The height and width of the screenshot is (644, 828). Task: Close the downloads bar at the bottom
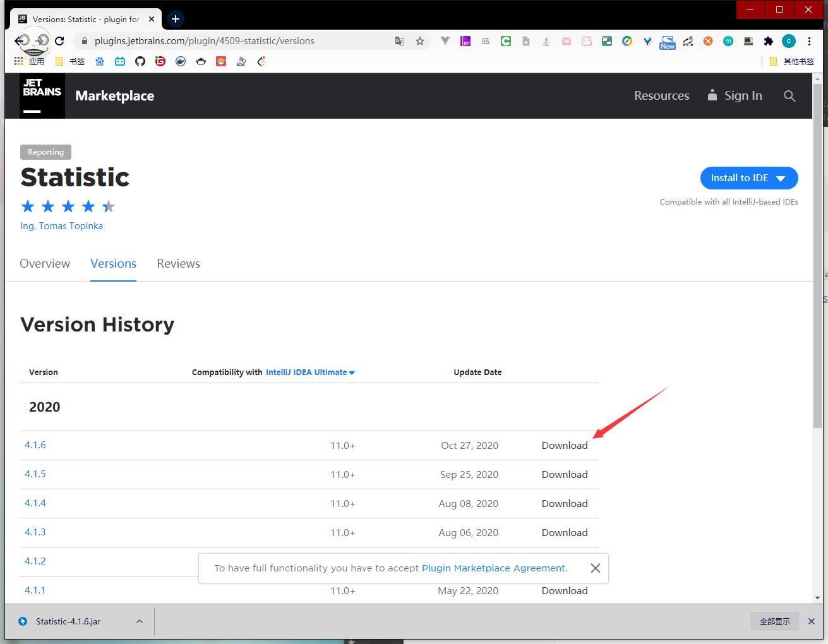pos(812,621)
